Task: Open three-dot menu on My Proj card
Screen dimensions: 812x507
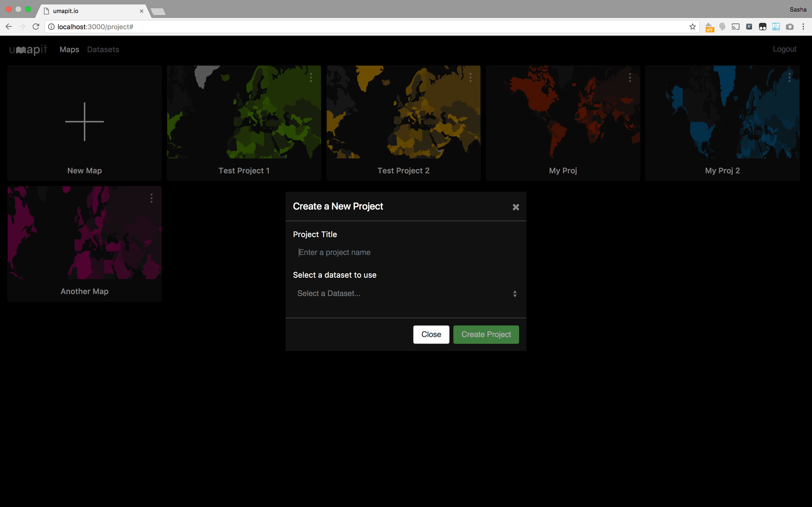Action: coord(630,77)
